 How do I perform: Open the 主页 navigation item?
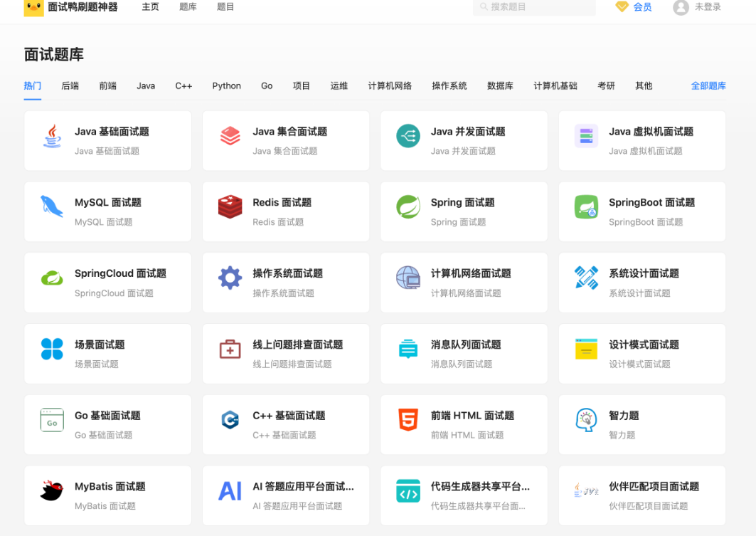[x=151, y=6]
